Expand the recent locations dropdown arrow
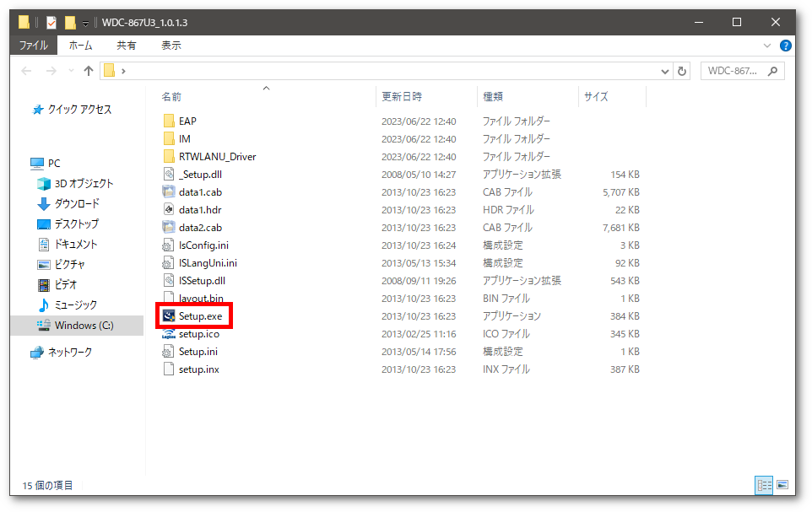 71,71
